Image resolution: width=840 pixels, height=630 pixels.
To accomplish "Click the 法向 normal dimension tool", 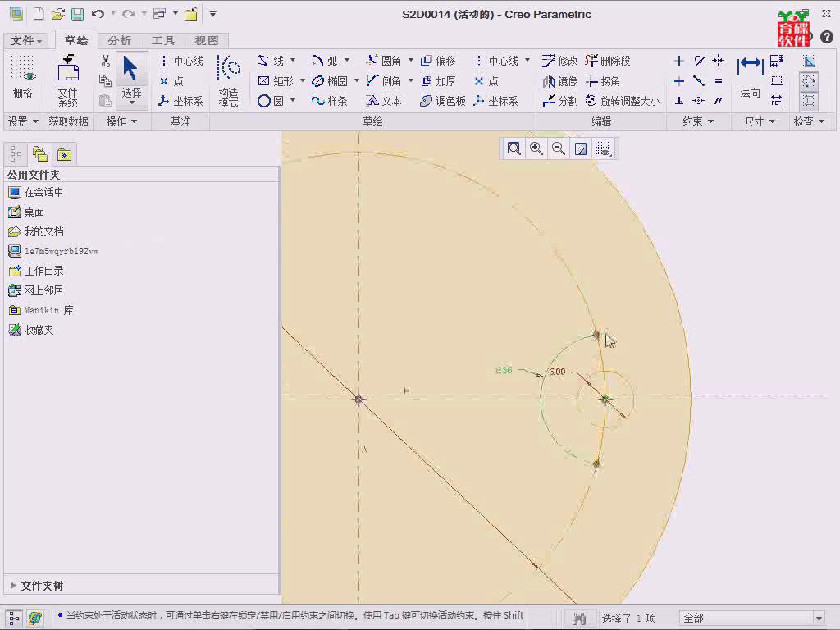I will point(750,78).
